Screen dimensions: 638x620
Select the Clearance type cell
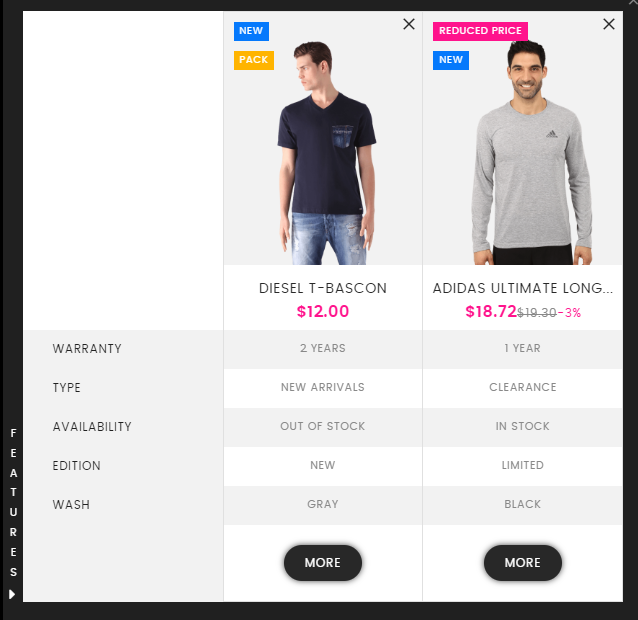(523, 387)
